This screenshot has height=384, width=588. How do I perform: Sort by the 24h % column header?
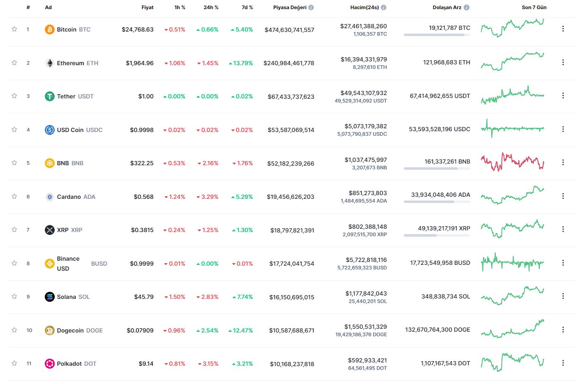pos(211,7)
